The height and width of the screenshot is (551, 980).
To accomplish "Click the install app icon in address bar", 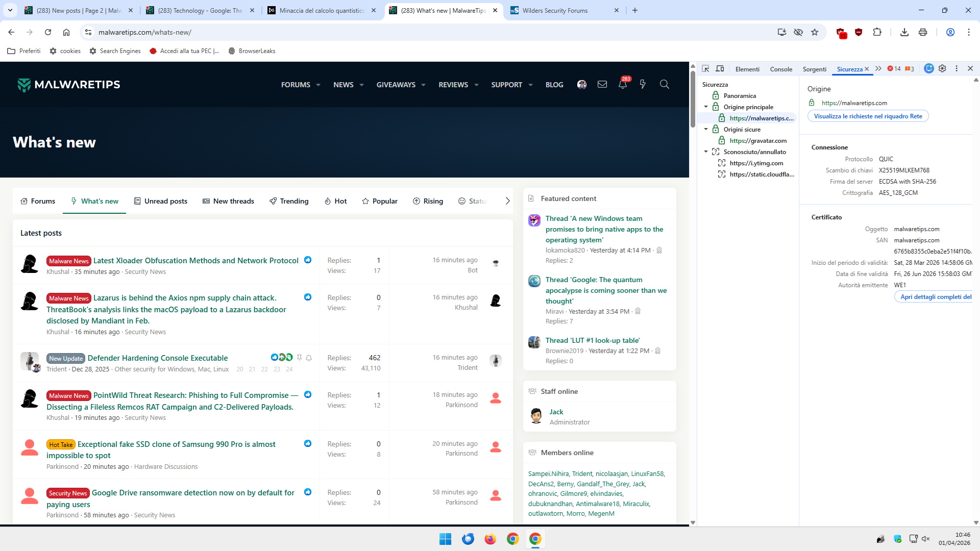I will coord(781,32).
